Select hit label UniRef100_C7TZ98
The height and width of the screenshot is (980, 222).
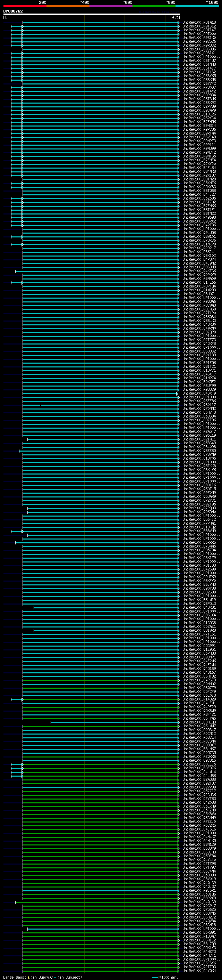(199, 864)
